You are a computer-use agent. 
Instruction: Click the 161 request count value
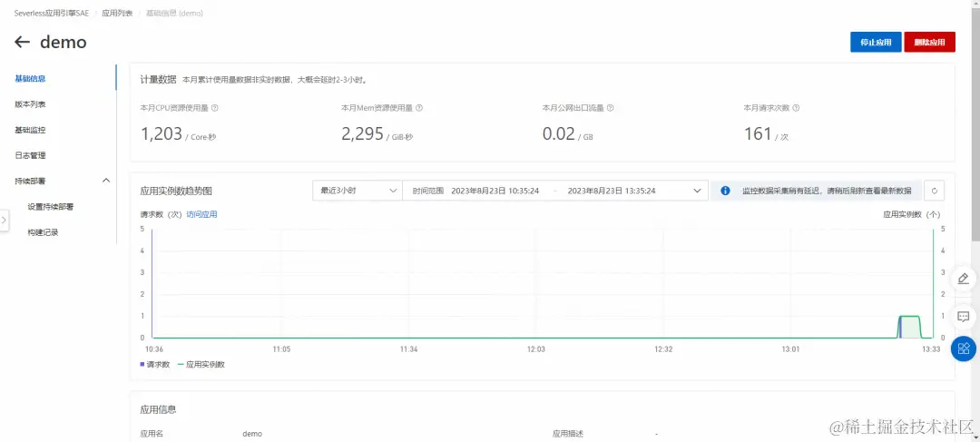coord(758,133)
